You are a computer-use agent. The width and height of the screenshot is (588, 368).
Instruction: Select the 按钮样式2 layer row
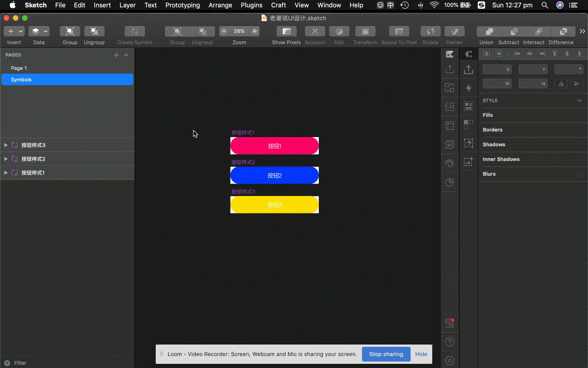67,159
